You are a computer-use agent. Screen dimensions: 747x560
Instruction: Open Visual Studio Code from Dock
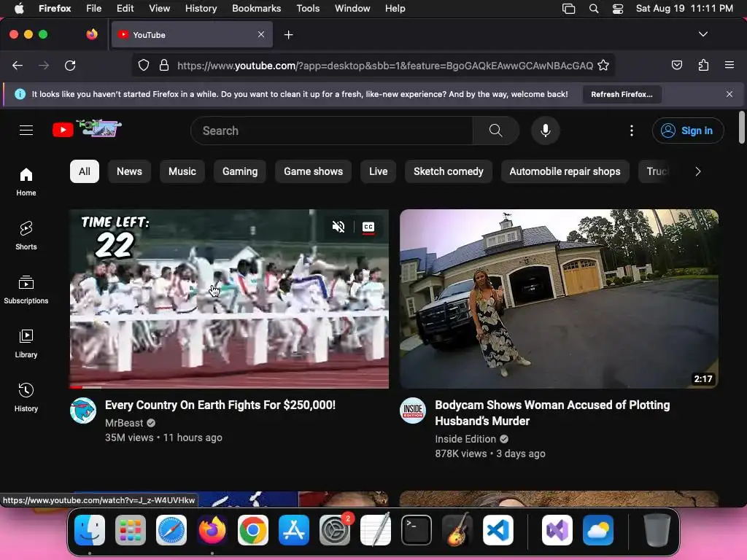coord(498,530)
